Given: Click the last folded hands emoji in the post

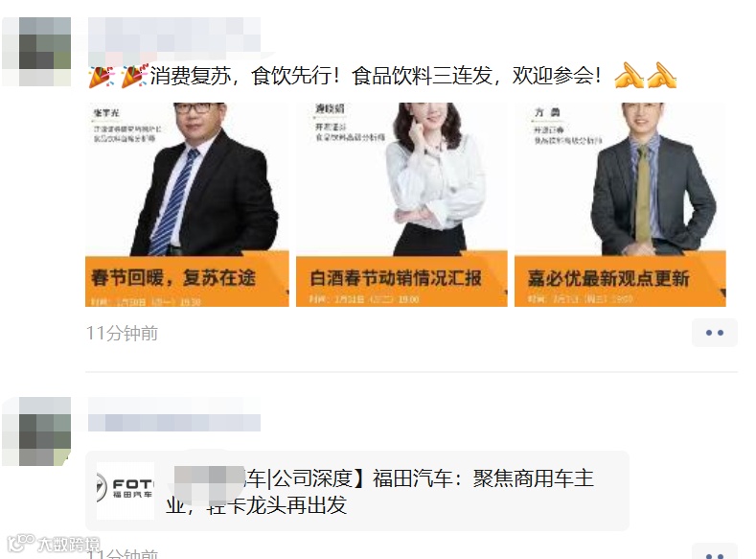Looking at the screenshot, I should (x=662, y=76).
